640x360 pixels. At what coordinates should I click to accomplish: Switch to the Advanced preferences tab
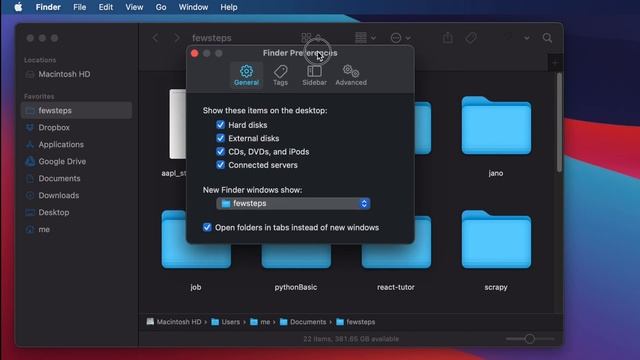tap(351, 75)
